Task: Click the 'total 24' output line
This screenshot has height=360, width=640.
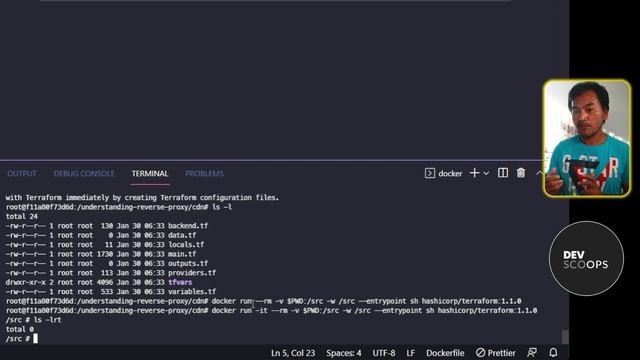Action: pos(22,216)
